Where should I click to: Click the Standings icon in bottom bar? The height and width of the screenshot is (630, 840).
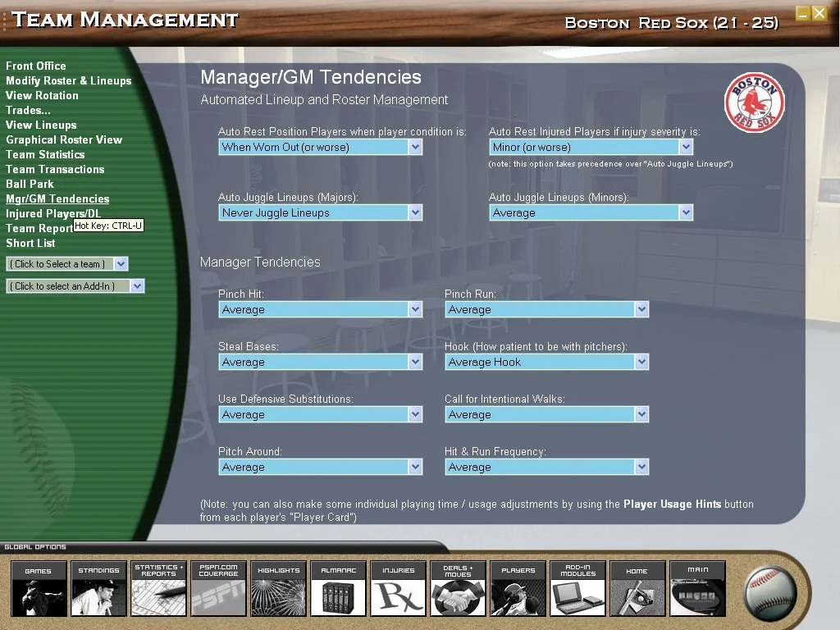98,589
